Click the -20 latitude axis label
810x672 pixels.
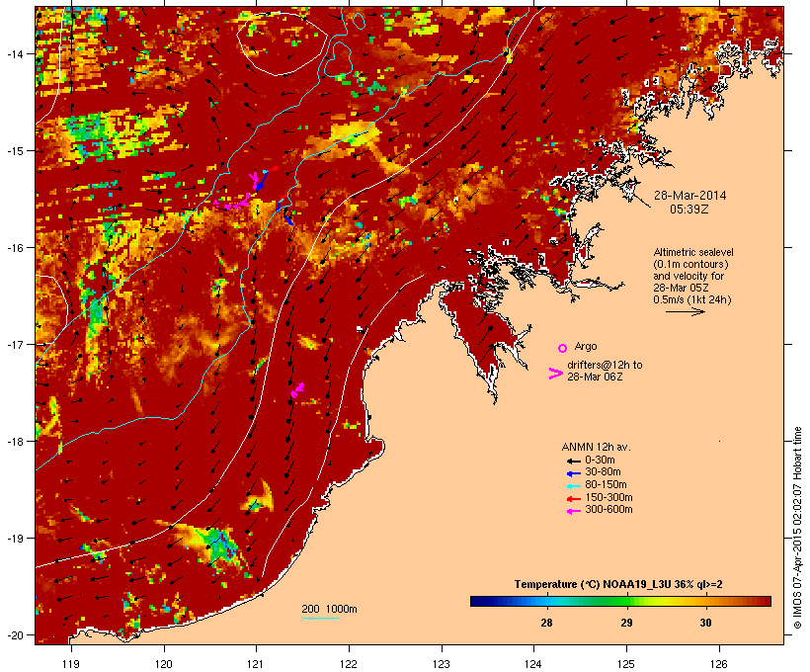[x=14, y=635]
